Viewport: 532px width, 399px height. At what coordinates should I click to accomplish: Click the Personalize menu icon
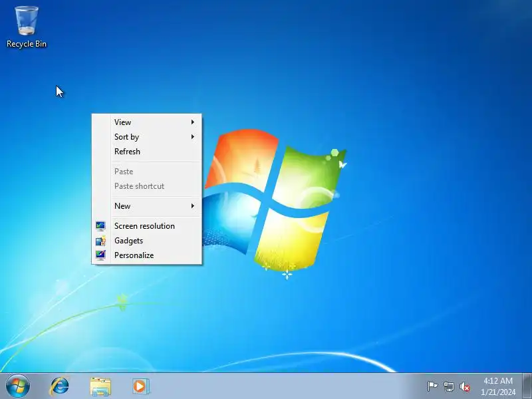(x=100, y=255)
